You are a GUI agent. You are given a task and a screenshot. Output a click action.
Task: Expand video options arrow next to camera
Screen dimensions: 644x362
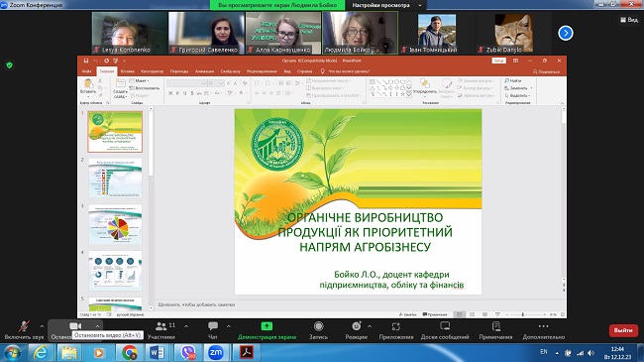[x=97, y=326]
